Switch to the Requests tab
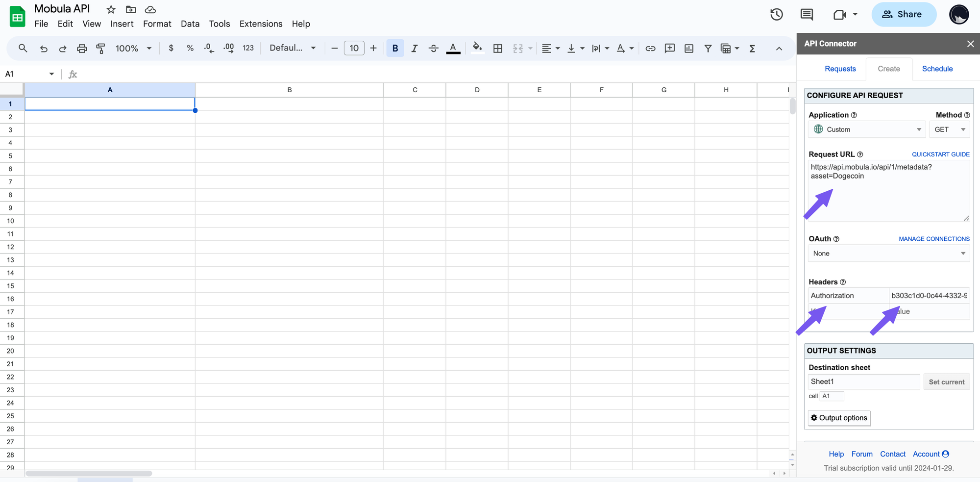The image size is (980, 482). point(840,69)
